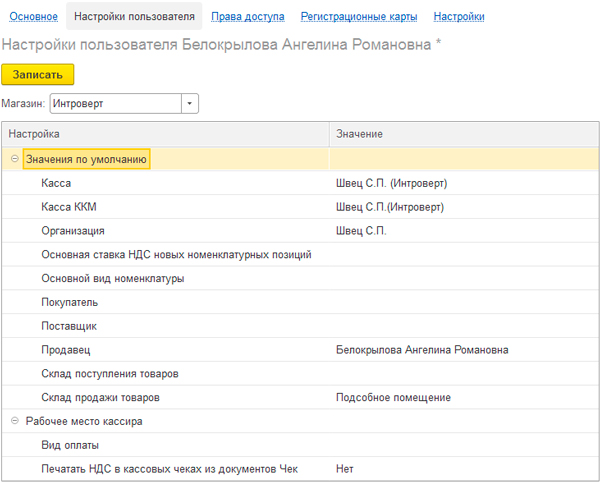Screen dimensions: 600x482
Task: Open the Магазин dropdown arrow
Action: coord(189,103)
